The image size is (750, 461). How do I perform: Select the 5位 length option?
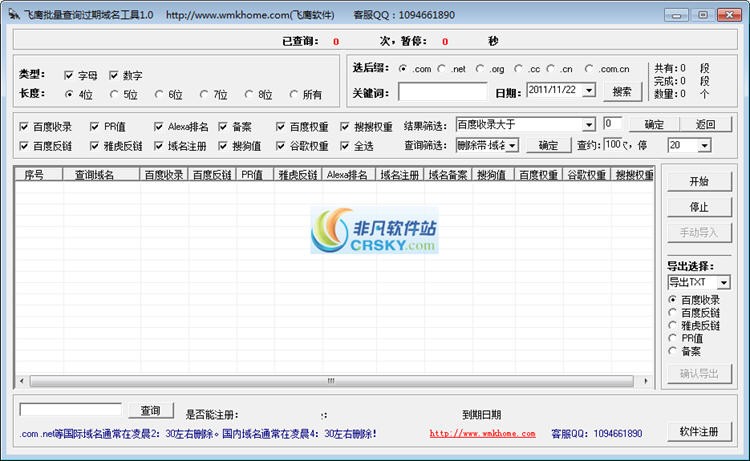coord(114,95)
